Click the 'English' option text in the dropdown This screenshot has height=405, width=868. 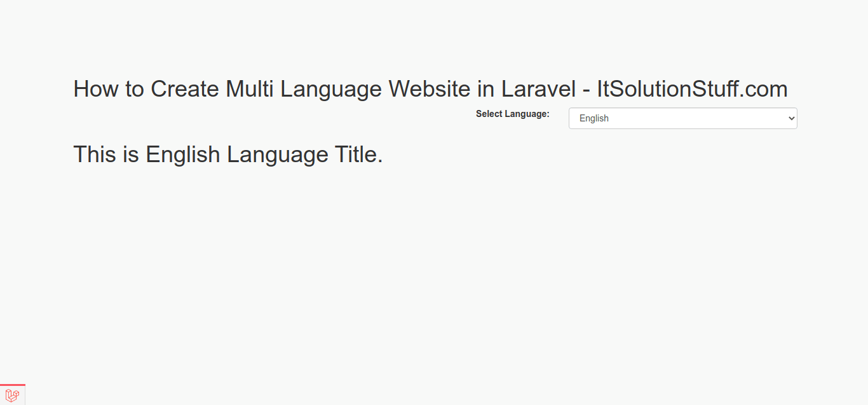594,118
